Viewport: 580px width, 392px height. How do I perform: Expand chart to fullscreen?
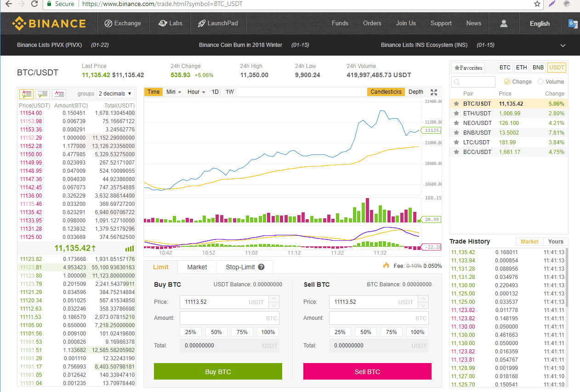tap(433, 92)
